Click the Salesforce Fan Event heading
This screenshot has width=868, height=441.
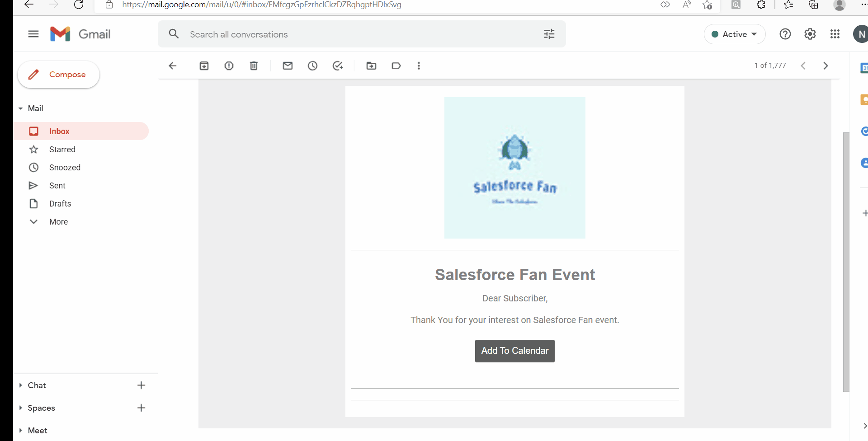pos(515,275)
